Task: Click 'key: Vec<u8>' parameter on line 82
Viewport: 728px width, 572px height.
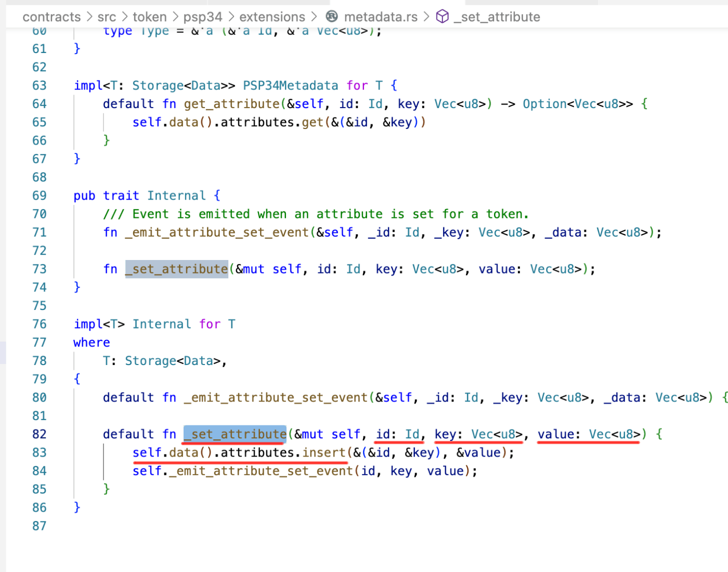Action: coord(478,434)
